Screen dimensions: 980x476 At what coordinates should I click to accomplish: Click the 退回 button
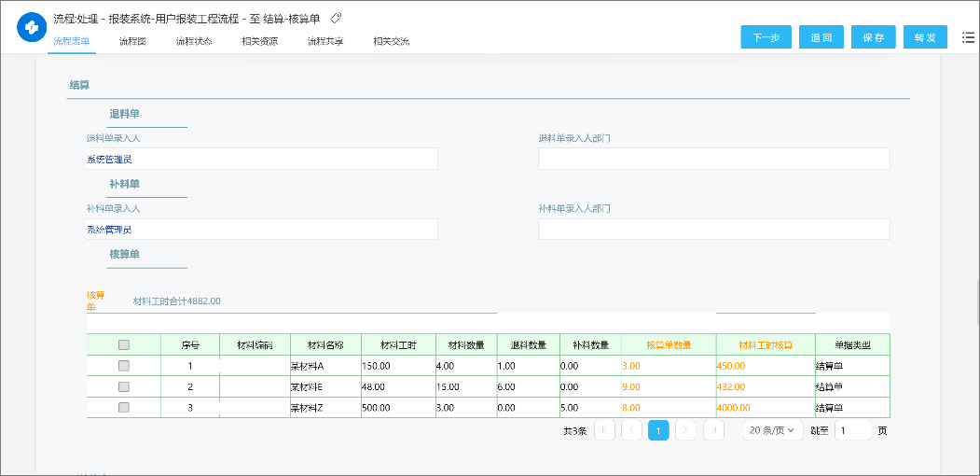point(821,37)
